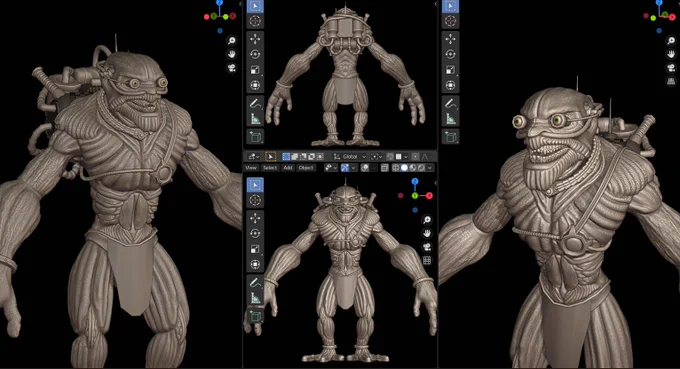Open the Object menu
Viewport: 680px width, 369px height.
point(306,167)
